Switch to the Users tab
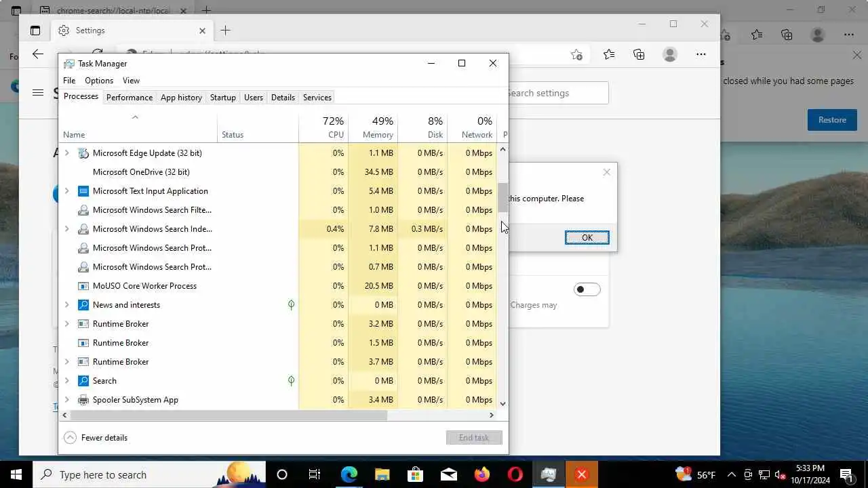The height and width of the screenshot is (488, 868). pyautogui.click(x=254, y=98)
